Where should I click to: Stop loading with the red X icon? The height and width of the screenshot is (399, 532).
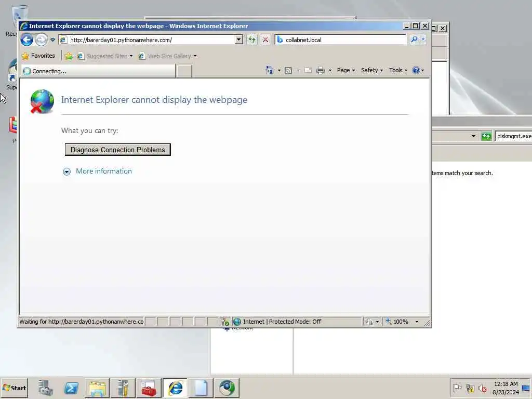(x=265, y=39)
